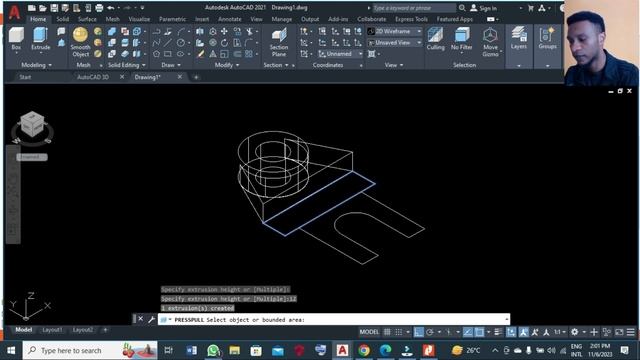Select the Mirror tool in Modify

point(200,31)
